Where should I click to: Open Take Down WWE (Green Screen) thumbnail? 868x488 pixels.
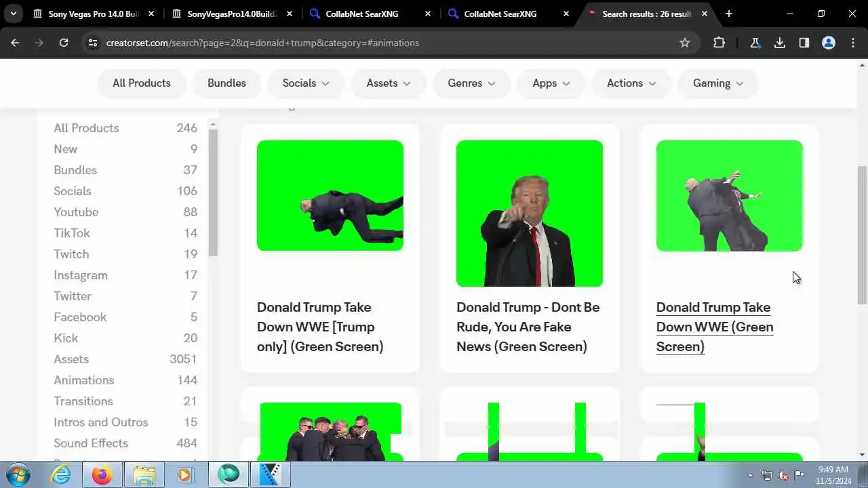tap(730, 195)
